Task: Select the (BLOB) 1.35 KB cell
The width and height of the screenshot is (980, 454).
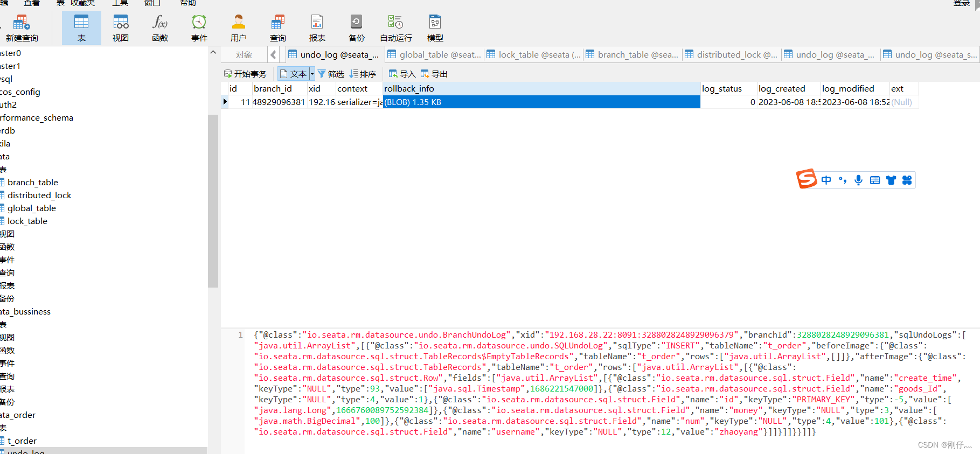Action: point(541,102)
